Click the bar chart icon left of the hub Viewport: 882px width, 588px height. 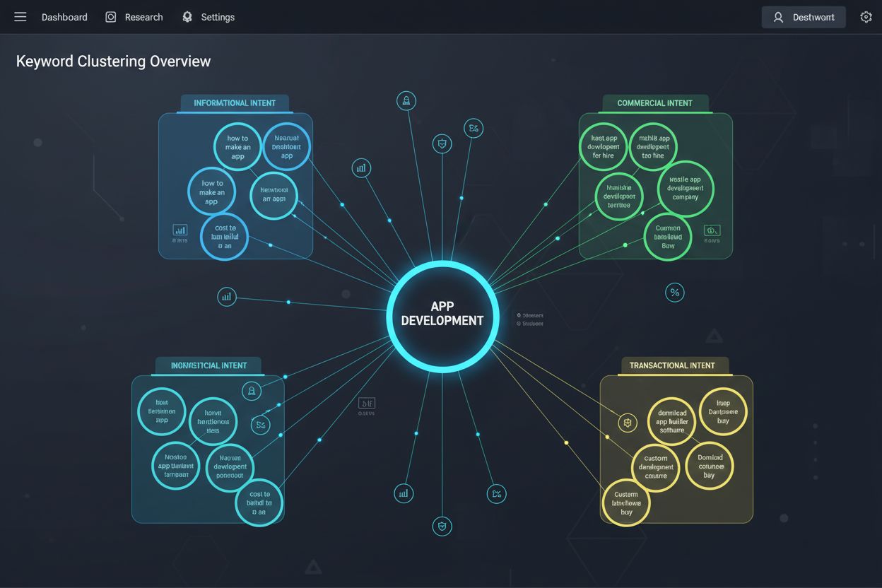(361, 168)
